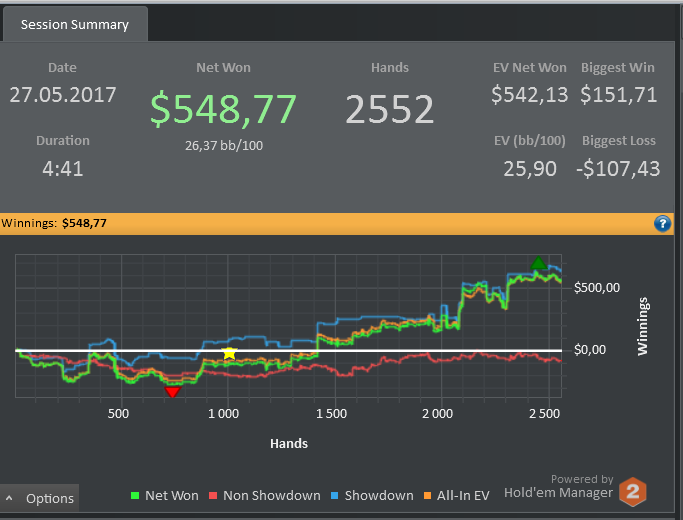Viewport: 683px width, 520px height.
Task: Click the blue Showdown legend swatch
Action: 335,495
